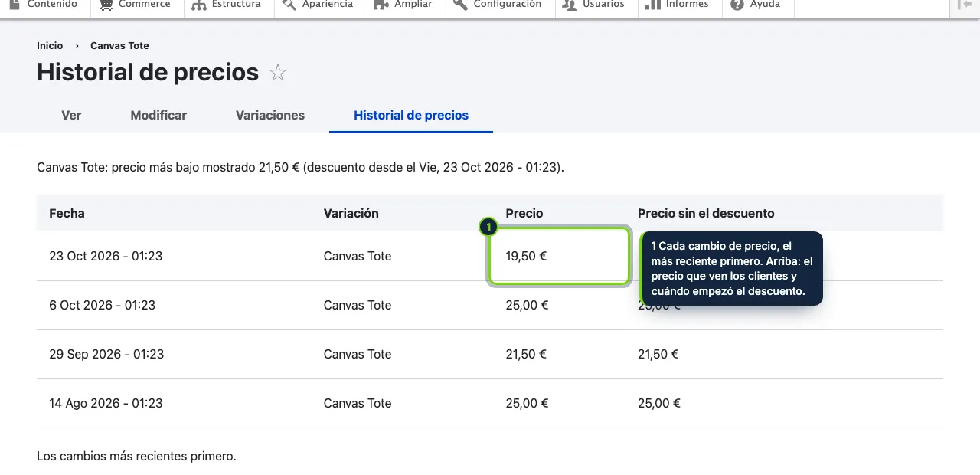Click the 'Precio sin el descuento' column header
The image size is (980, 475).
click(x=706, y=213)
